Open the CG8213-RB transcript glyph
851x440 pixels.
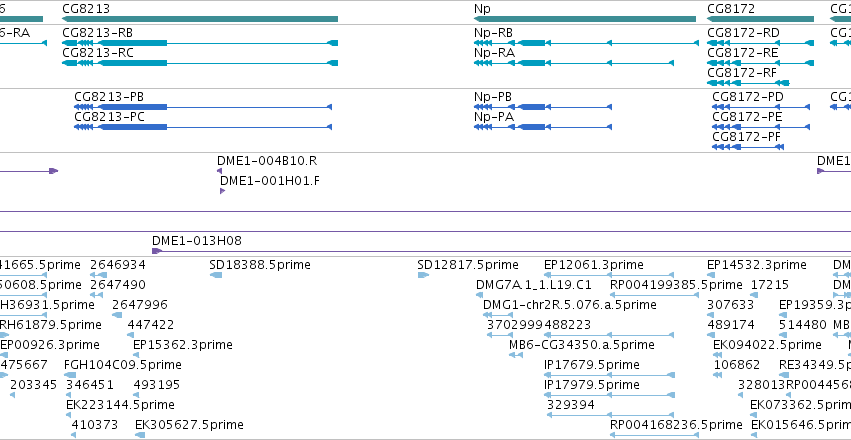200,43
